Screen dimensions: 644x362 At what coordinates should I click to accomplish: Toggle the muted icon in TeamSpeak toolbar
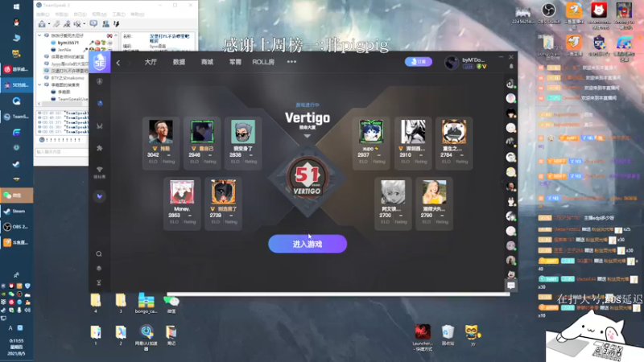coord(76,24)
